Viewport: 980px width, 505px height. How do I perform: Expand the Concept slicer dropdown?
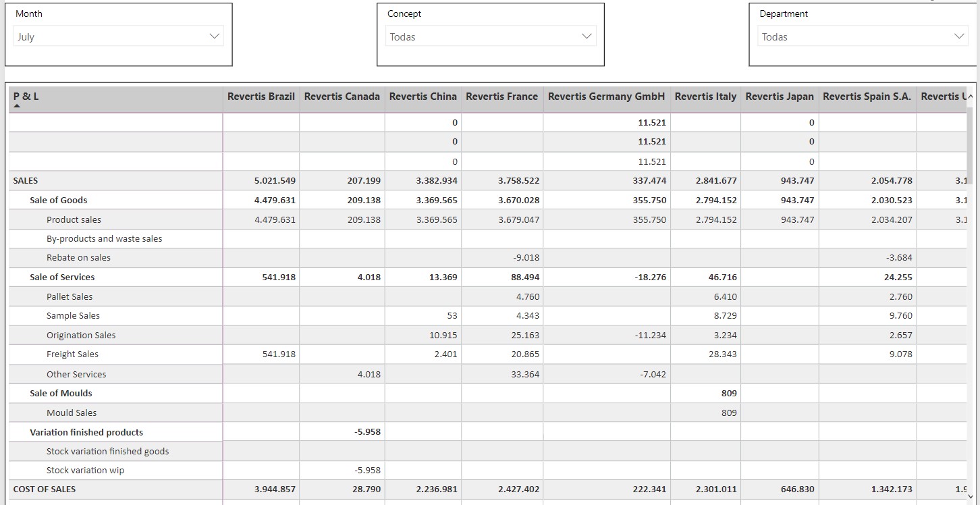click(491, 36)
